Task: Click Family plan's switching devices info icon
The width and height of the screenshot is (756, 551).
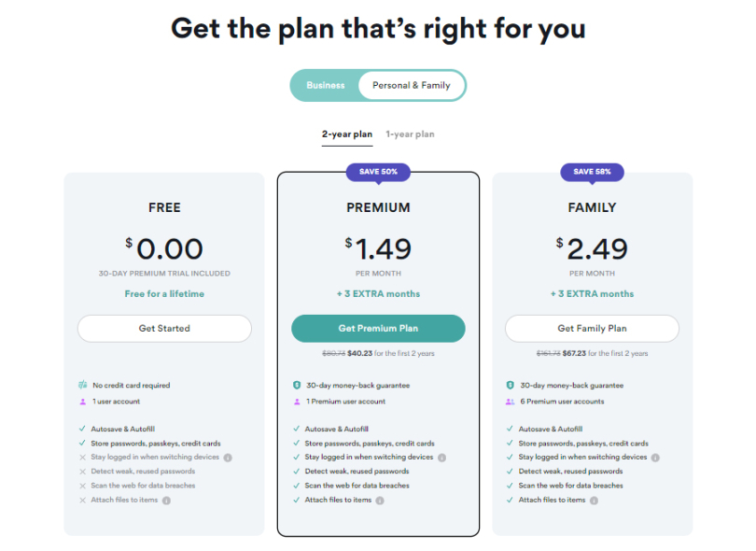Action: pos(655,458)
